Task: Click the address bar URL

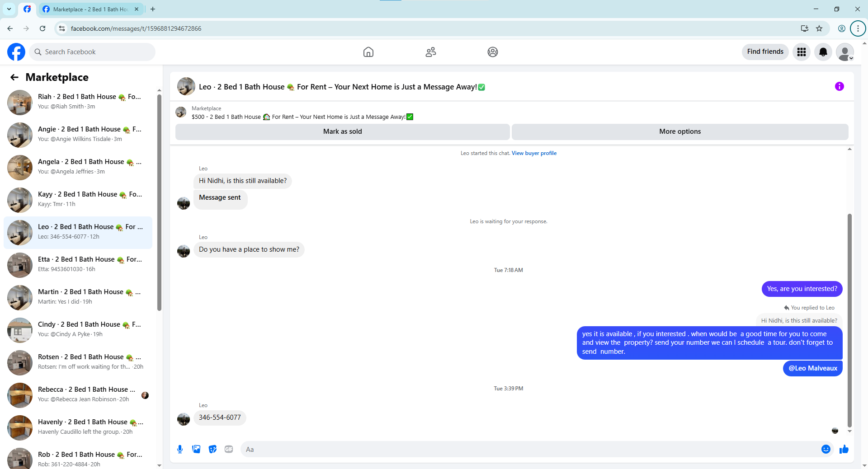Action: [x=136, y=28]
